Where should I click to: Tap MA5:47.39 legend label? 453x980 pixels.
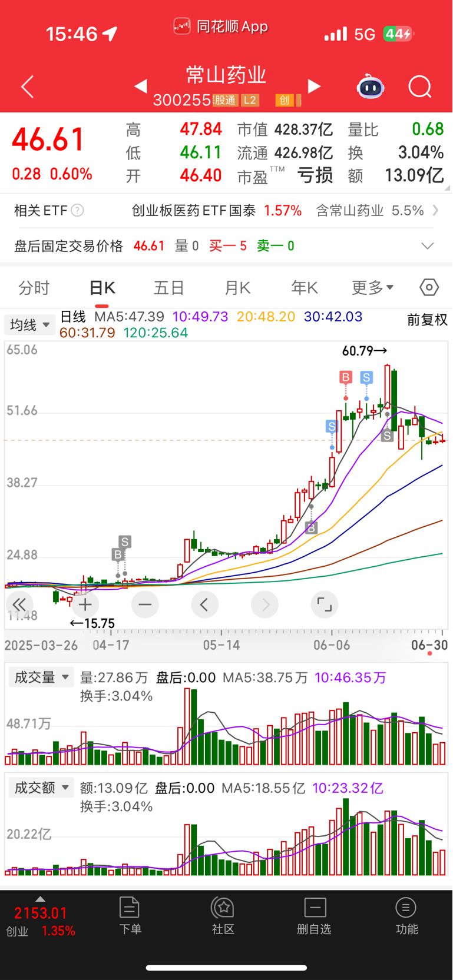(129, 317)
